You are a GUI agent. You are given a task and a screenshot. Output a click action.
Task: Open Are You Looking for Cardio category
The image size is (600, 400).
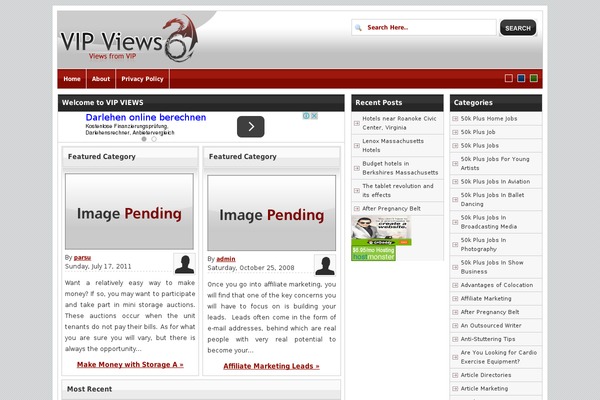click(499, 357)
